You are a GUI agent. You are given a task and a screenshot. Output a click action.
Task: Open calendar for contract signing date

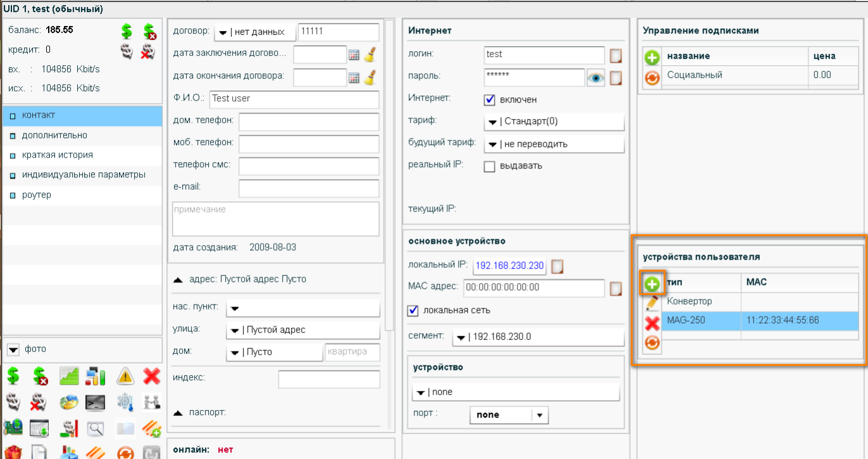click(x=354, y=55)
